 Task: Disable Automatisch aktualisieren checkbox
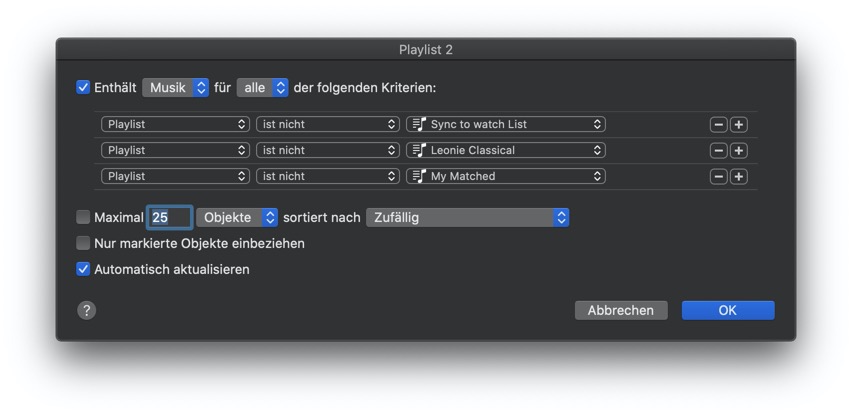point(83,269)
